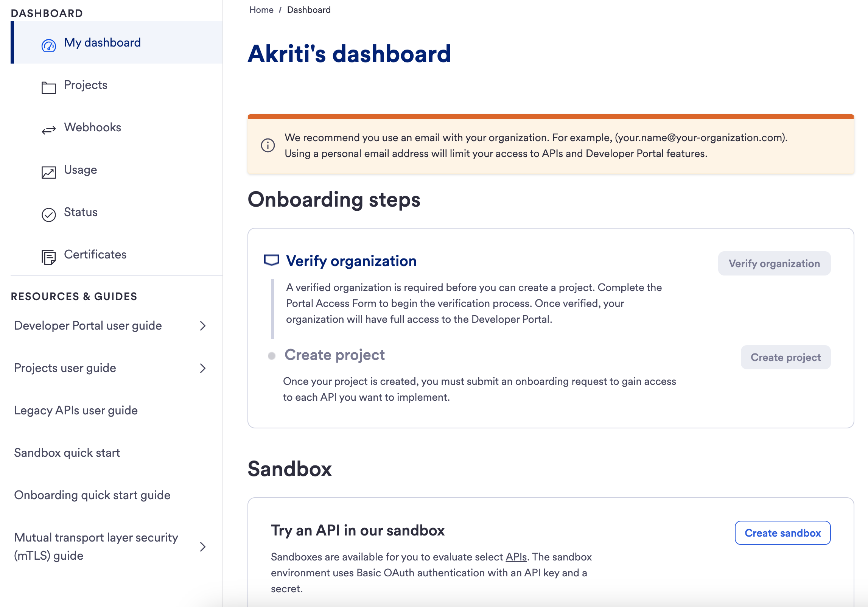The image size is (868, 607).
Task: Open the Legacy APIs user guide
Action: 76,411
